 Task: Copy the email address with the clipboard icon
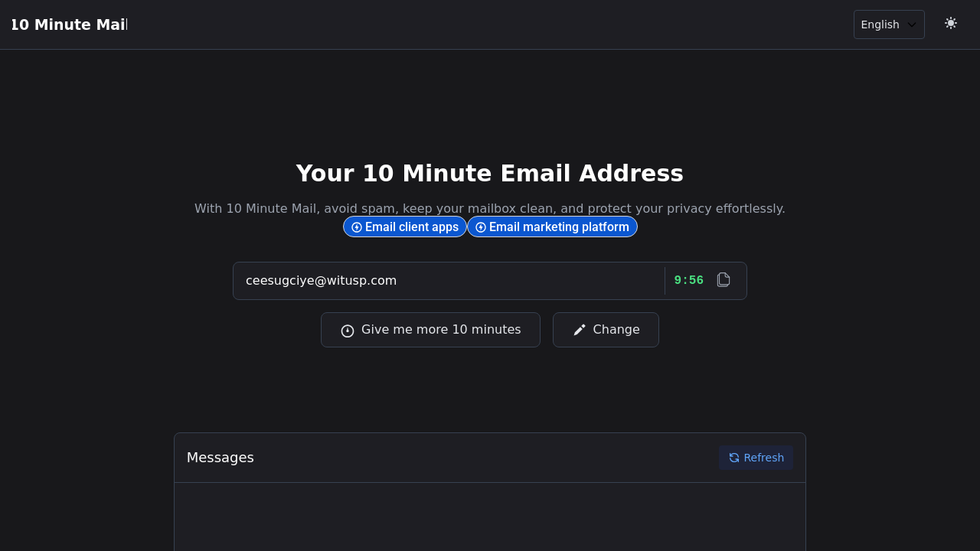[724, 280]
